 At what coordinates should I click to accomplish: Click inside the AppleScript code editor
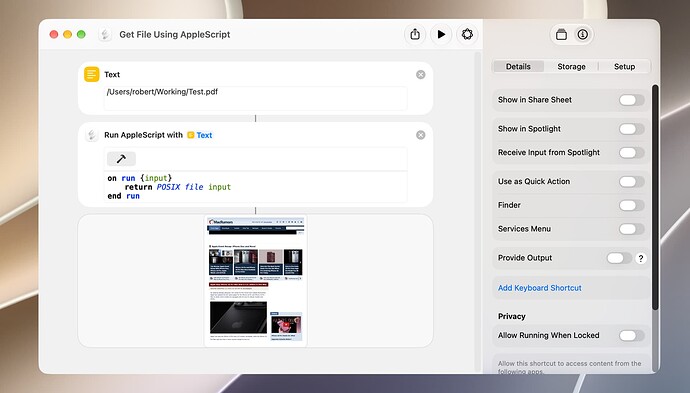pyautogui.click(x=255, y=187)
